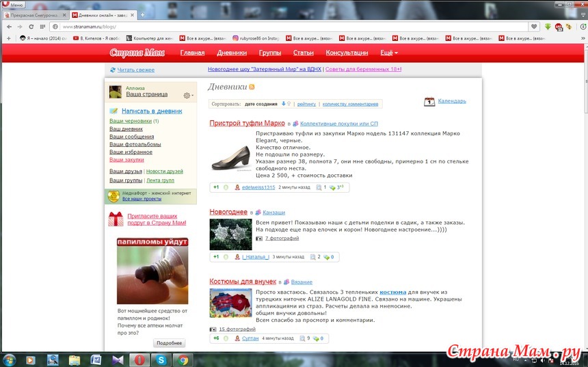Screen dimensions: 588x367
Task: Open Группы in the red menu
Action: pyautogui.click(x=270, y=53)
